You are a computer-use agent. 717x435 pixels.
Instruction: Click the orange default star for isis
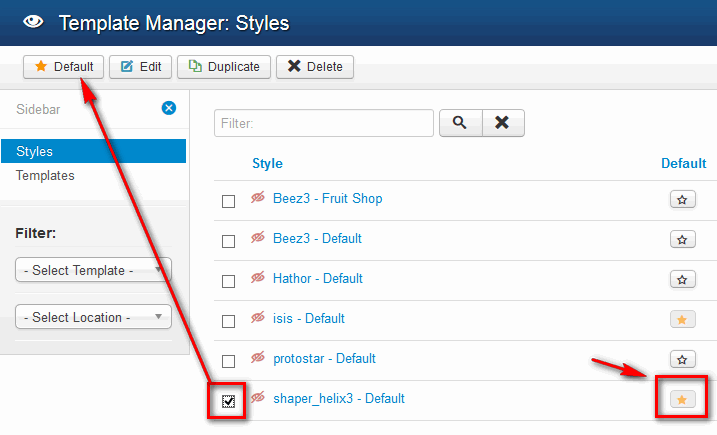click(682, 319)
